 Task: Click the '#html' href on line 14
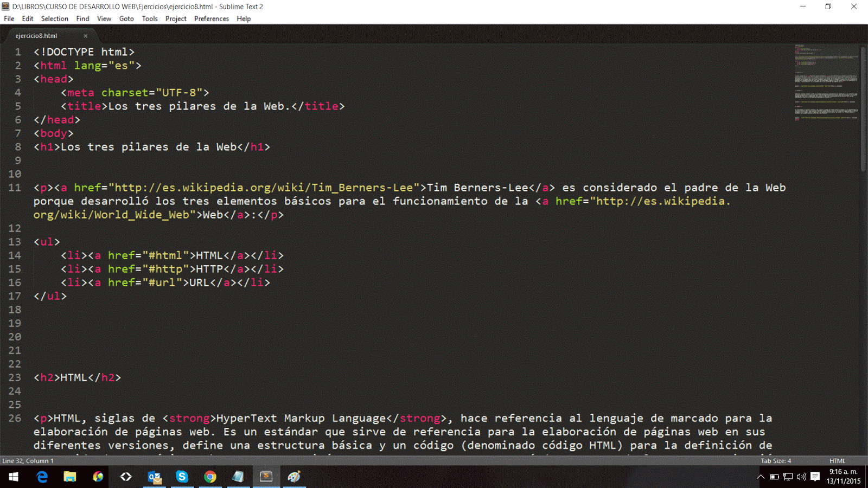point(165,255)
